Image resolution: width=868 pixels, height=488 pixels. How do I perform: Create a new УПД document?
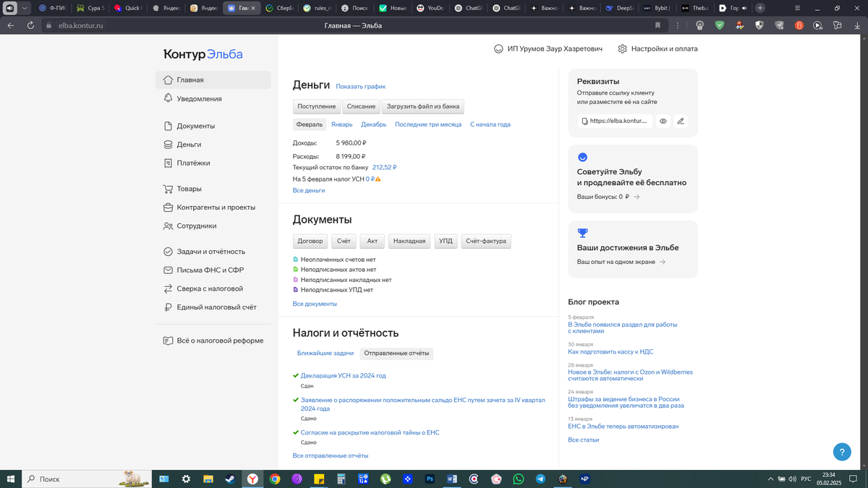coord(446,241)
